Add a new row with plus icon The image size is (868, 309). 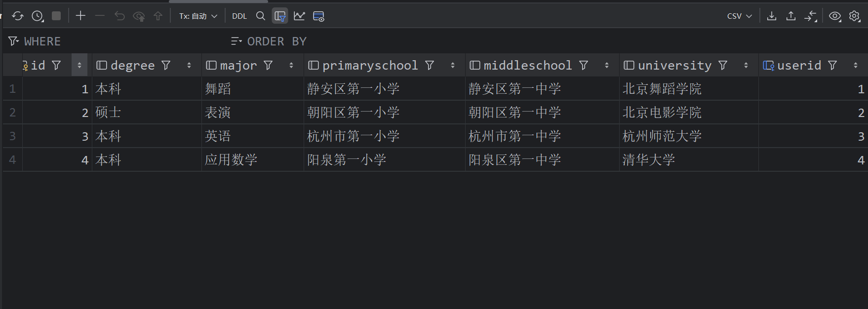pos(80,16)
